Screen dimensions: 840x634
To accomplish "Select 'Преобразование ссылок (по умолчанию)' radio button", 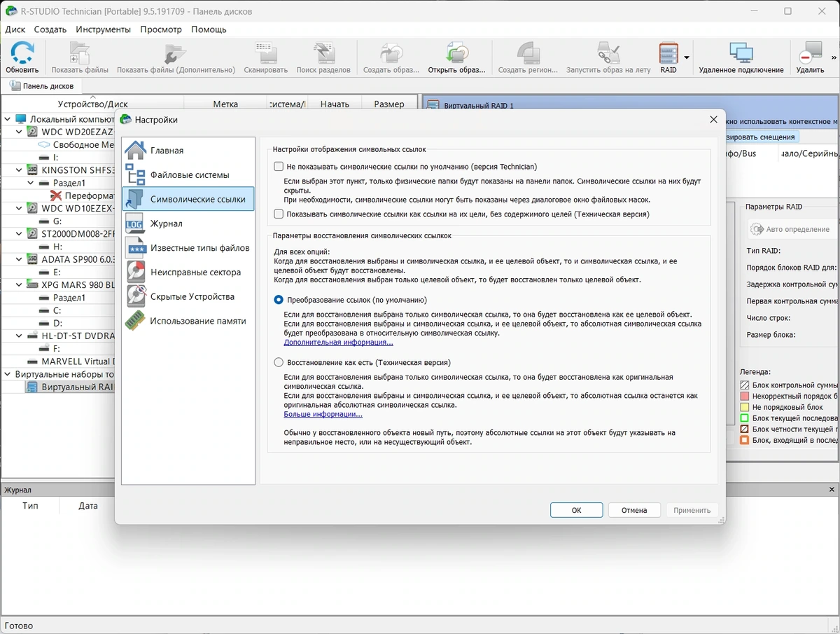I will click(x=279, y=300).
